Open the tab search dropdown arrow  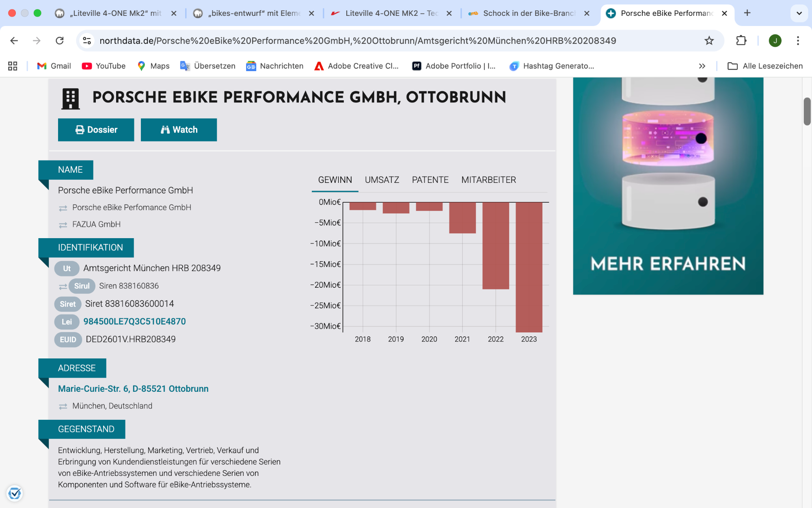pos(799,13)
